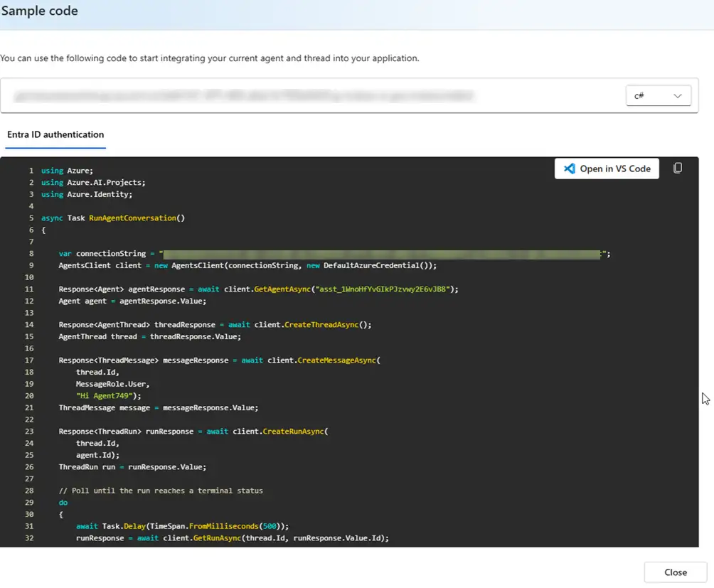Close the Sample code dialog
The width and height of the screenshot is (714, 588).
(x=675, y=572)
